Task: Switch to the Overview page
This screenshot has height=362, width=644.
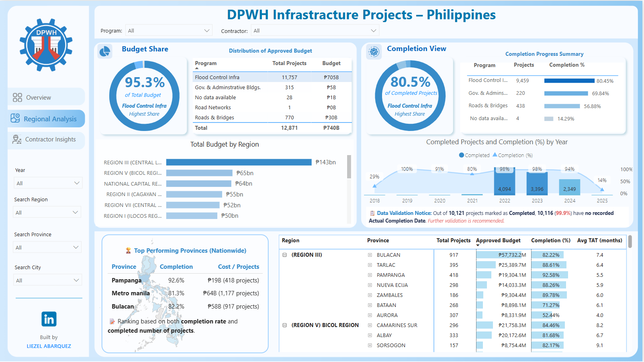Action: 39,98
